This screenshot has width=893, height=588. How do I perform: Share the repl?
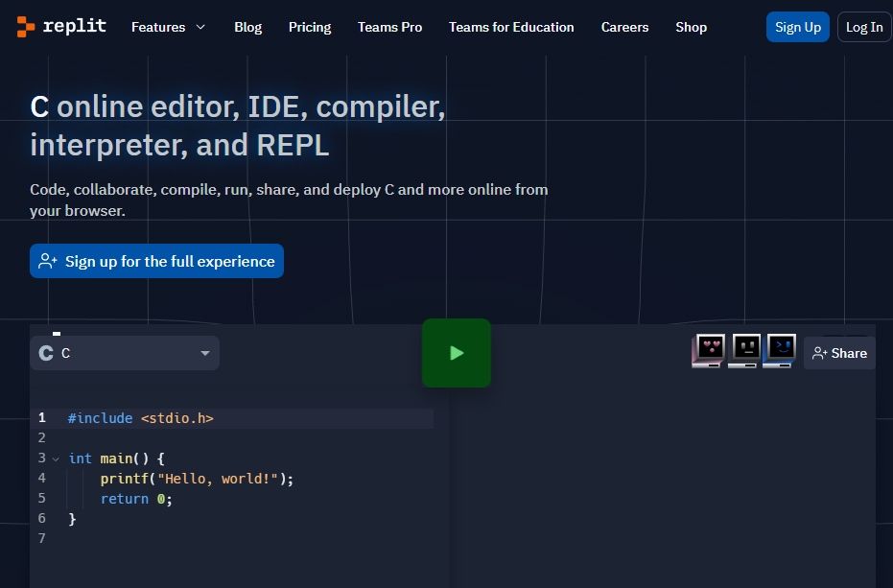tap(839, 353)
